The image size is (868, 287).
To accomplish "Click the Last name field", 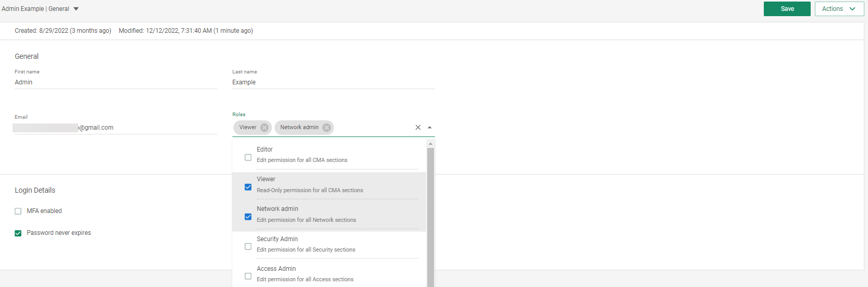I will [333, 82].
